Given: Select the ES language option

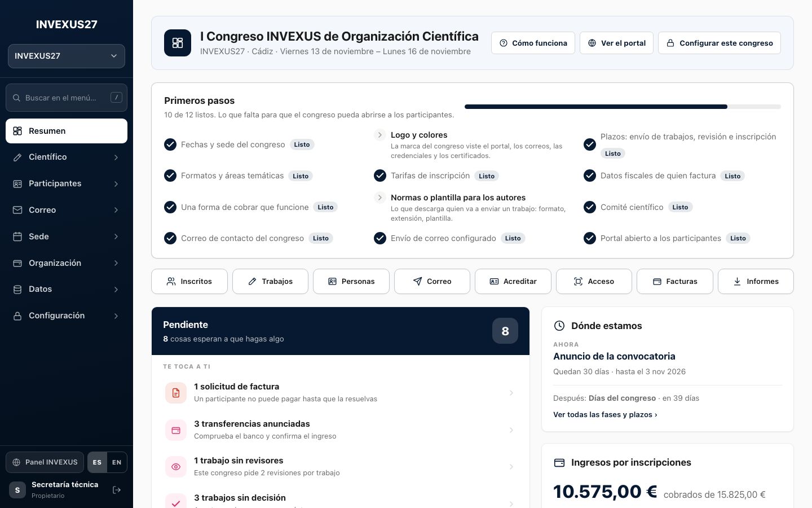Looking at the screenshot, I should tap(97, 462).
